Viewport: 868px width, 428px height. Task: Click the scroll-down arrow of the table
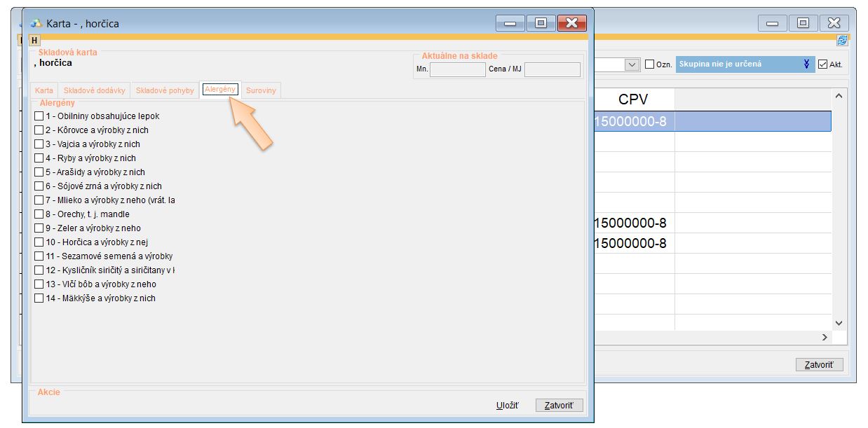pyautogui.click(x=839, y=323)
